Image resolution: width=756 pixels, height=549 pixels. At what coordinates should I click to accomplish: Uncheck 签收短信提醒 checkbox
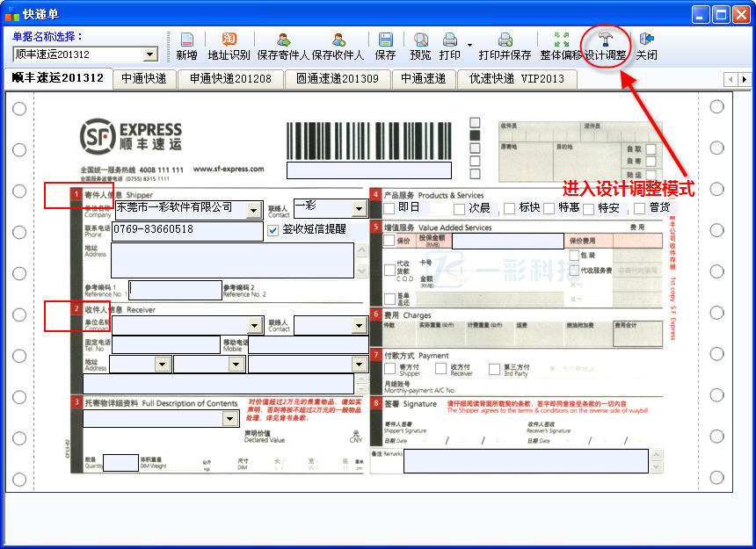[273, 230]
